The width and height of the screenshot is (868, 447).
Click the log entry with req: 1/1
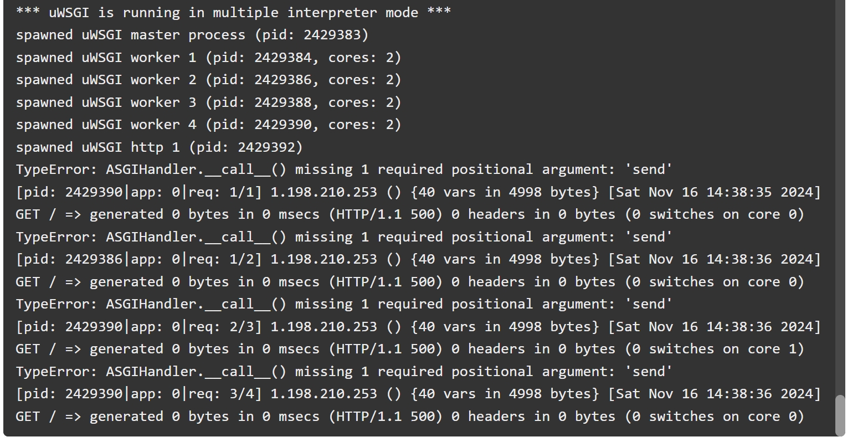coord(418,192)
